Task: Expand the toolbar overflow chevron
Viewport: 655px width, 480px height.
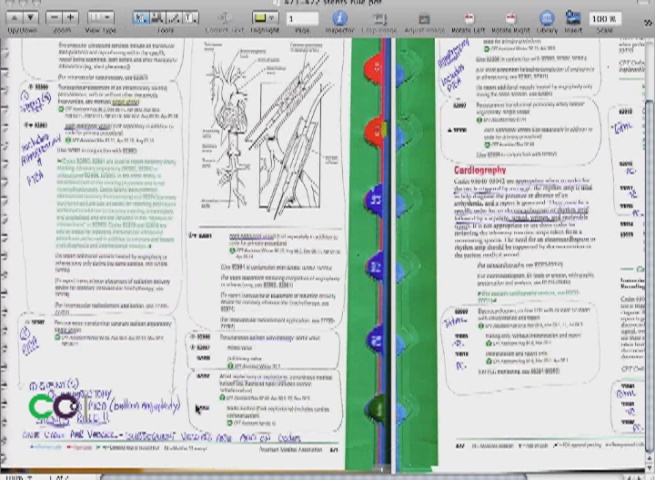Action: [648, 23]
